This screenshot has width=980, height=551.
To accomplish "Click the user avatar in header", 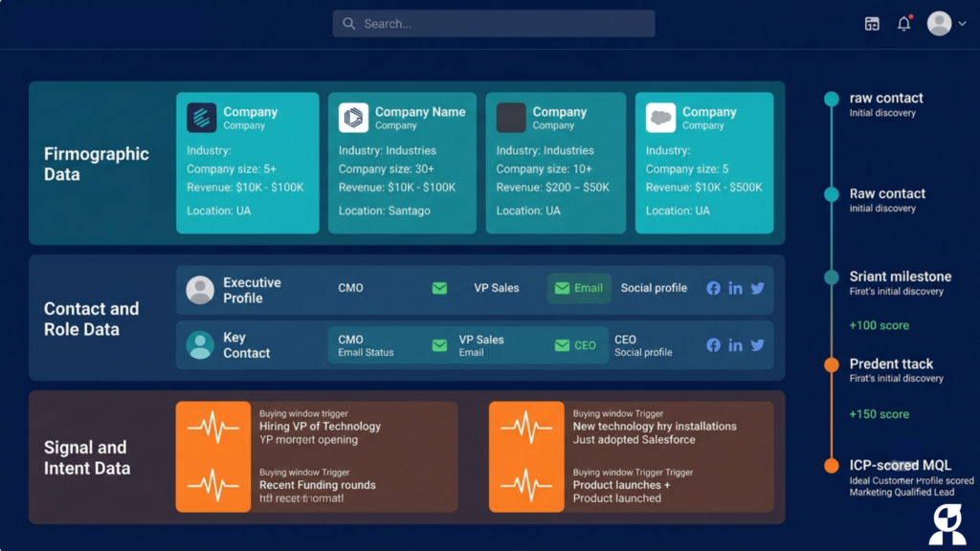I will coord(939,24).
